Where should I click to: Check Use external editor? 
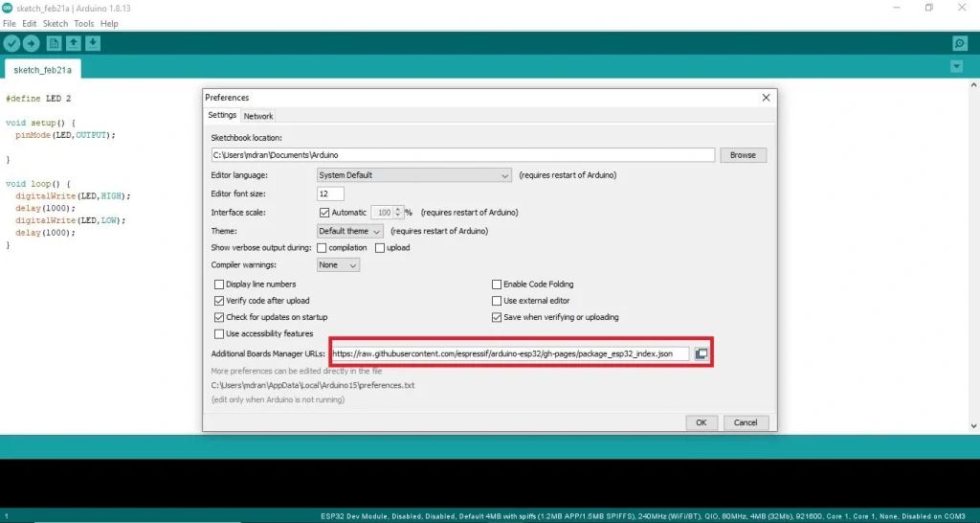(x=497, y=301)
